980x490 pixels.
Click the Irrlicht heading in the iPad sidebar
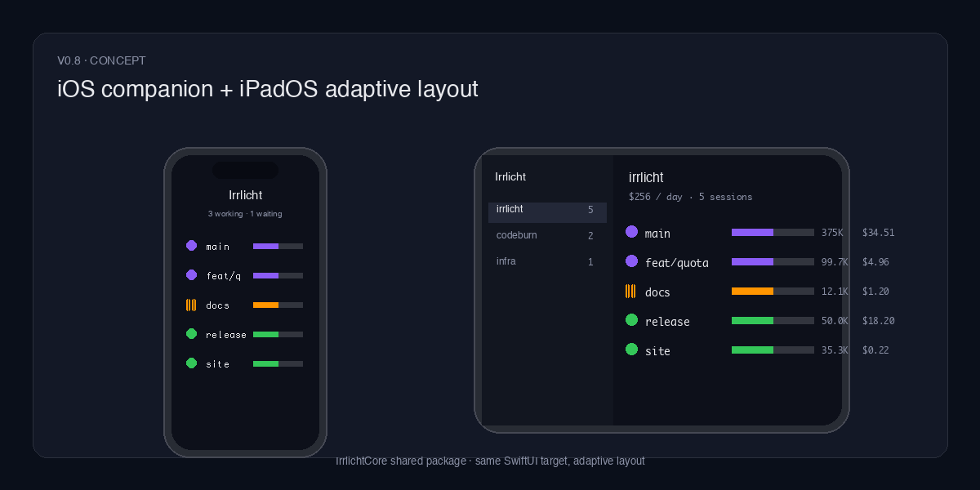coord(510,176)
